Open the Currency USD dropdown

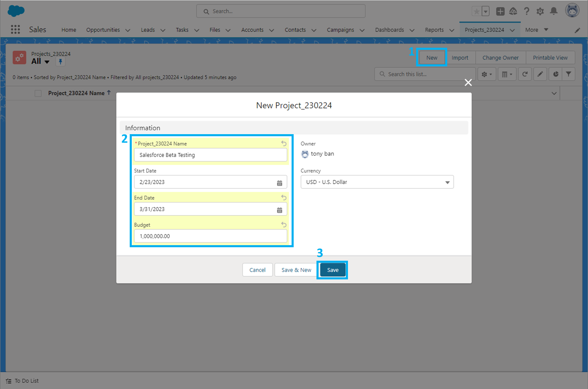pyautogui.click(x=377, y=182)
